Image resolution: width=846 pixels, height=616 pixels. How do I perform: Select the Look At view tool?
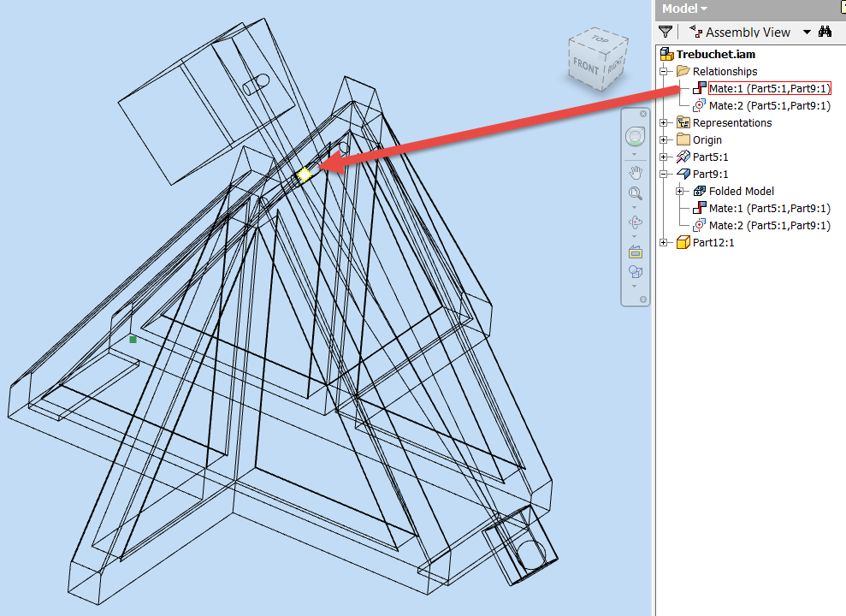point(634,251)
